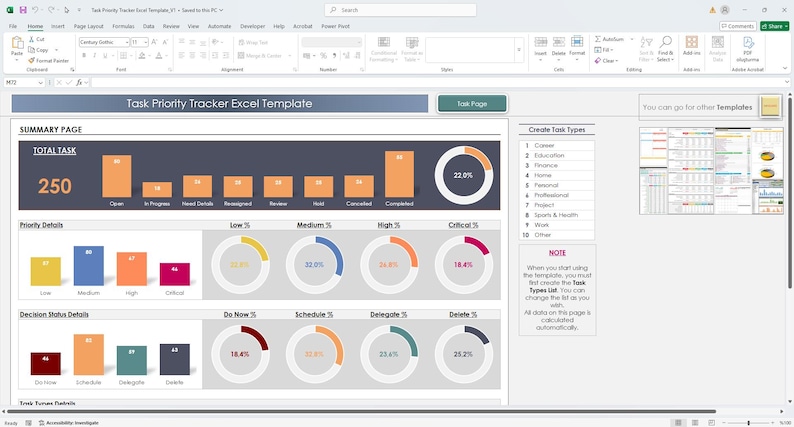This screenshot has height=427, width=794.
Task: Activate Format Painter brush
Action: (x=31, y=60)
